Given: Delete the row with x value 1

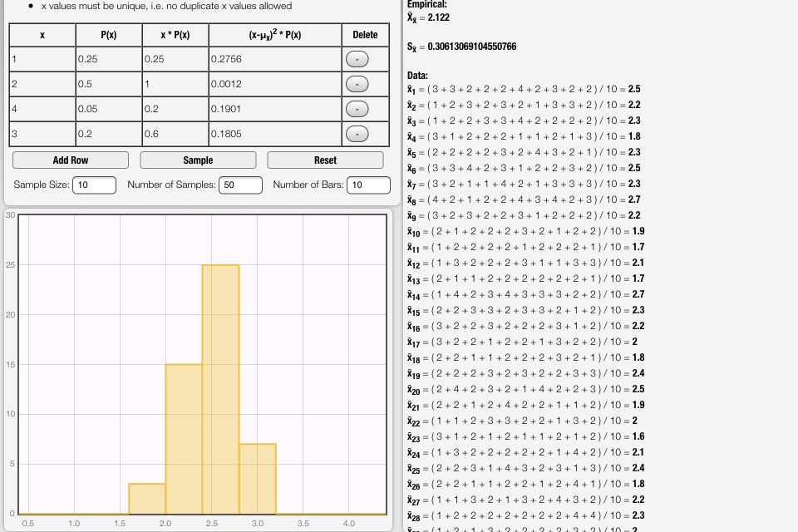Looking at the screenshot, I should point(357,59).
